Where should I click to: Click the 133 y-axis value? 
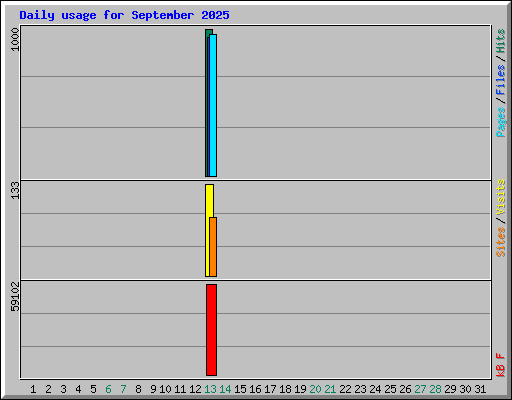point(15,190)
